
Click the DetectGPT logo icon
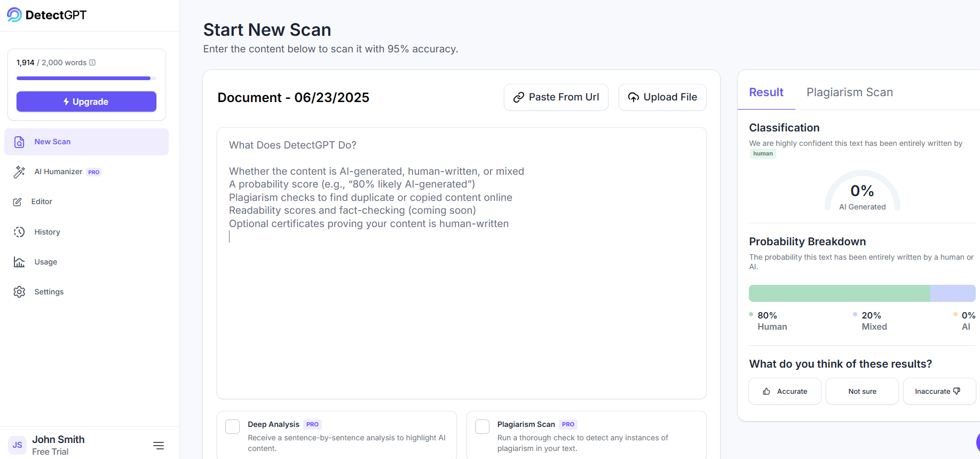click(14, 15)
